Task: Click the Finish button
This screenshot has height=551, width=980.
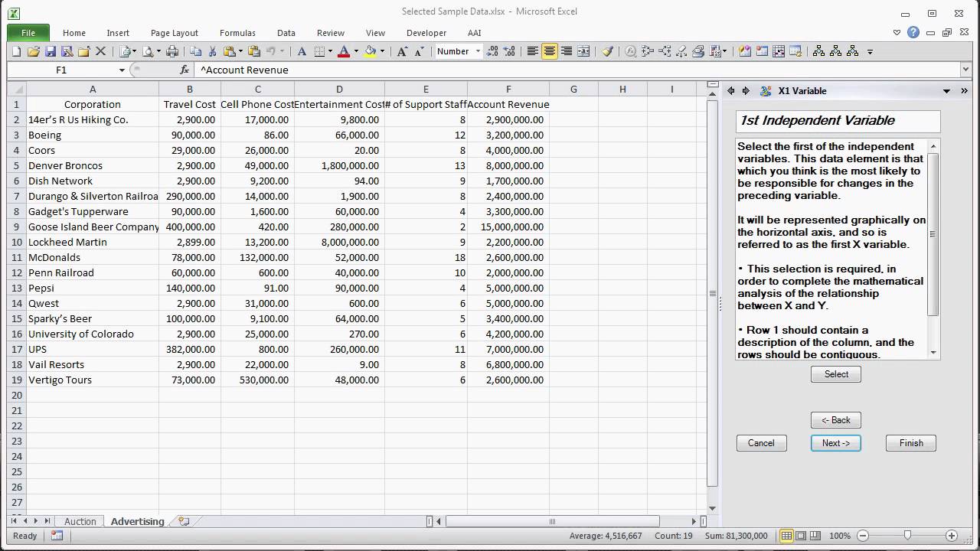Action: click(x=911, y=443)
